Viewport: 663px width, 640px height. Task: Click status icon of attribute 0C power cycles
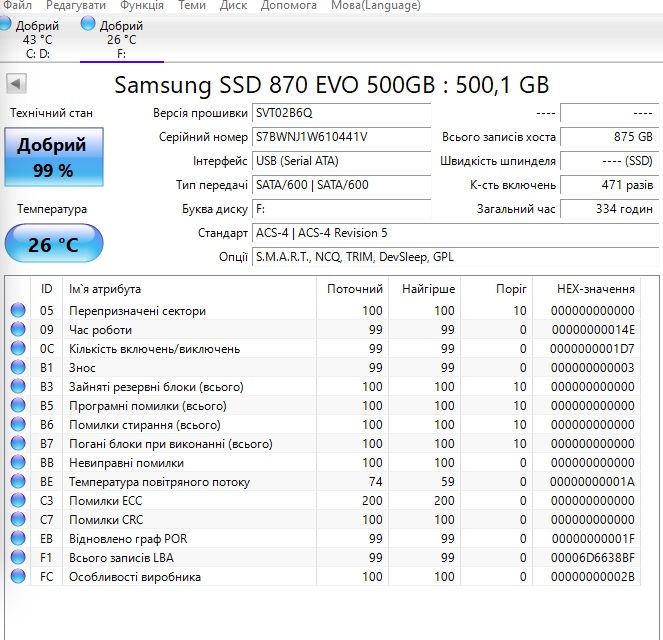18,348
